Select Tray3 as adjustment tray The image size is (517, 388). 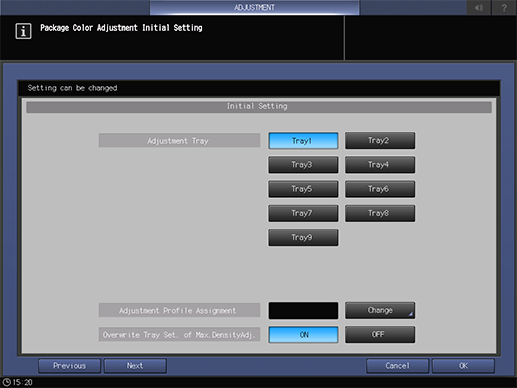(303, 165)
